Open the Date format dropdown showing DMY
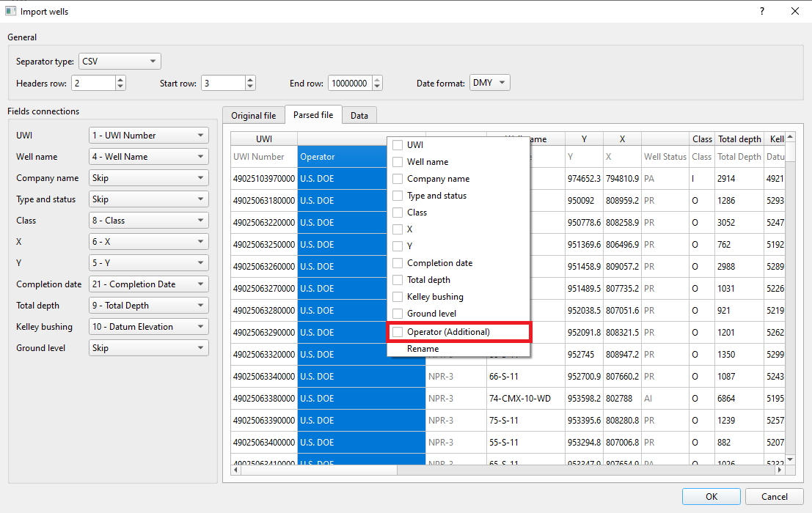The width and height of the screenshot is (812, 513). (x=489, y=82)
